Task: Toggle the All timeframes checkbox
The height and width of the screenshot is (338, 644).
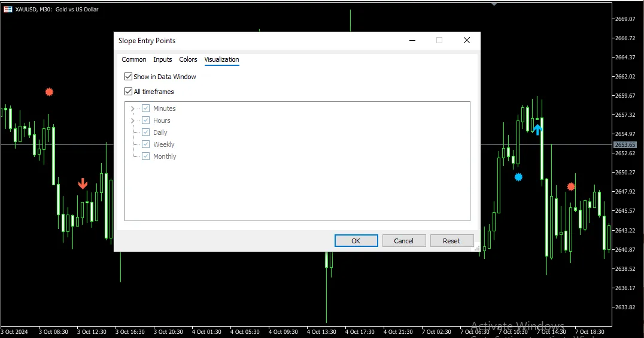Action: [x=128, y=92]
